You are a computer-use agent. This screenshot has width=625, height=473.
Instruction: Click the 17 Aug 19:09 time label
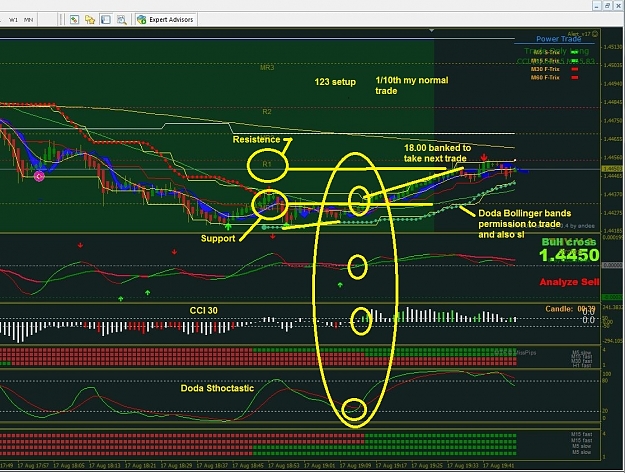pyautogui.click(x=354, y=465)
